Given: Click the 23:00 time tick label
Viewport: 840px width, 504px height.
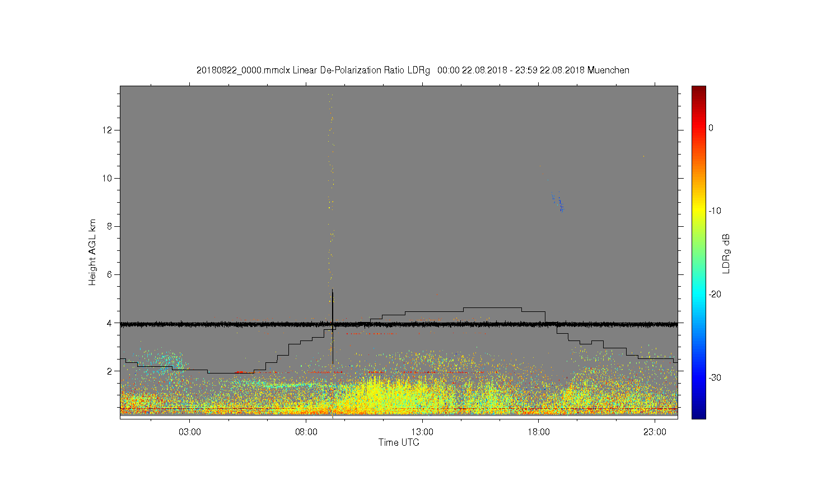Looking at the screenshot, I should coord(655,432).
